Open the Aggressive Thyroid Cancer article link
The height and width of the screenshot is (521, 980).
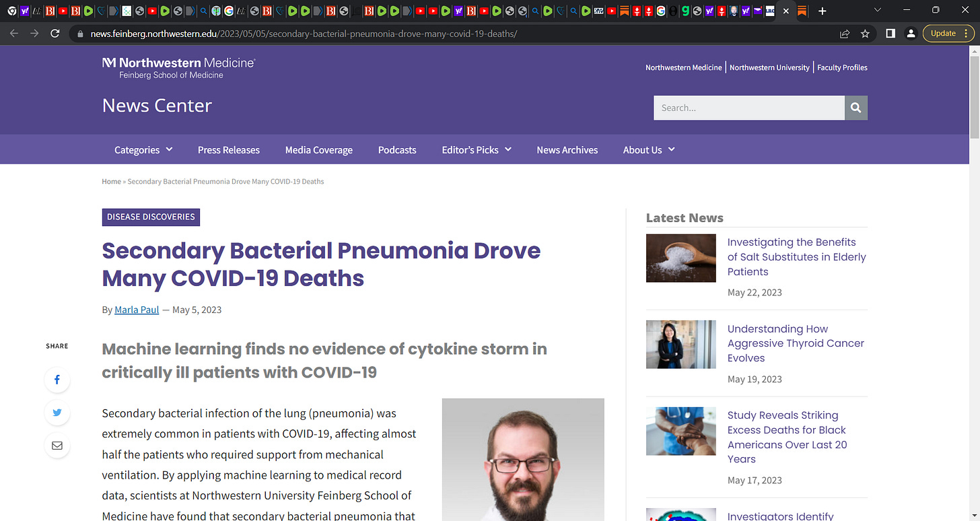796,343
